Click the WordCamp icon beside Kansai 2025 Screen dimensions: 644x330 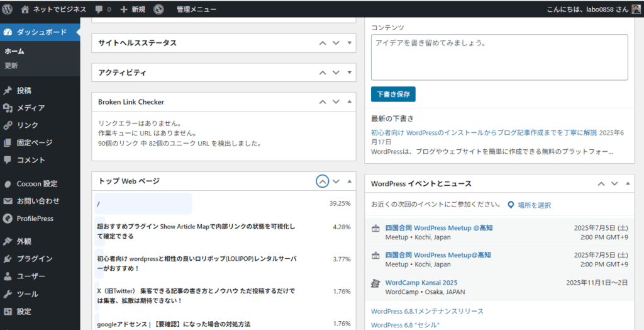(x=375, y=283)
